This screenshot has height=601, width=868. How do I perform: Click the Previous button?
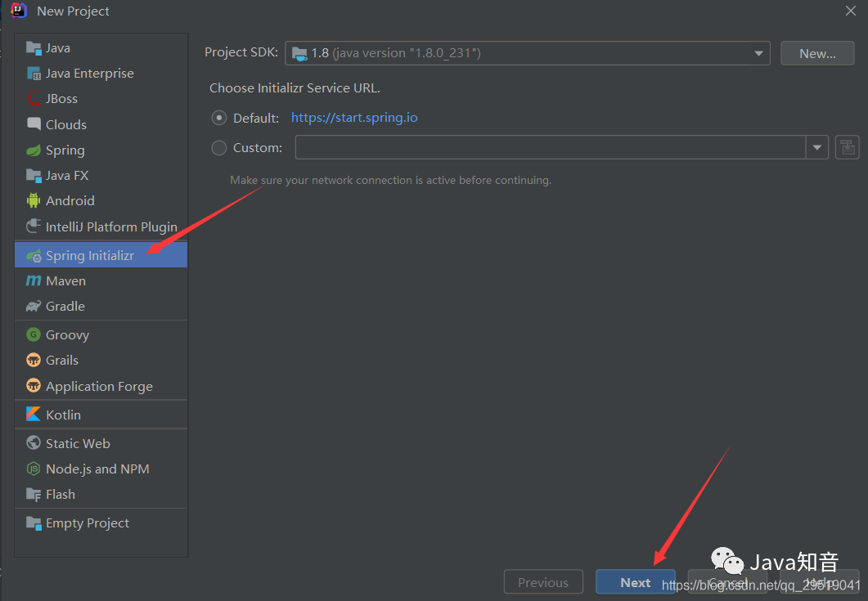pos(543,582)
